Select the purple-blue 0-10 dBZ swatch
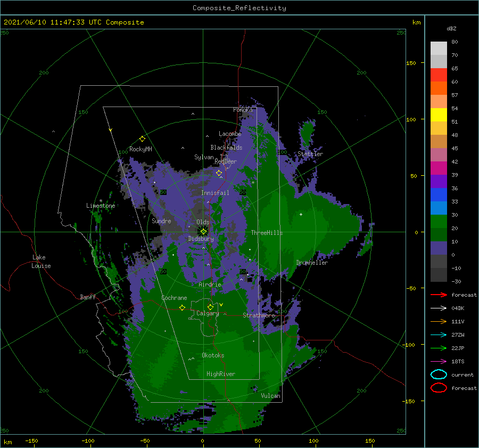The width and height of the screenshot is (479, 448). point(439,248)
